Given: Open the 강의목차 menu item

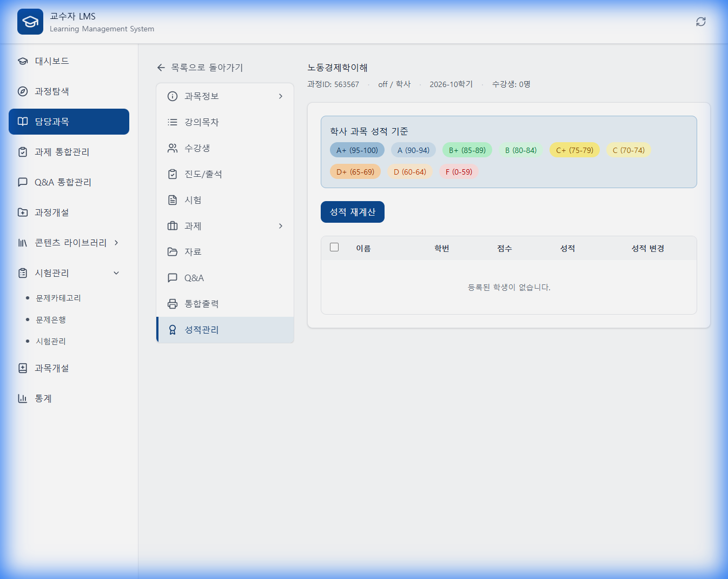Looking at the screenshot, I should [x=201, y=122].
